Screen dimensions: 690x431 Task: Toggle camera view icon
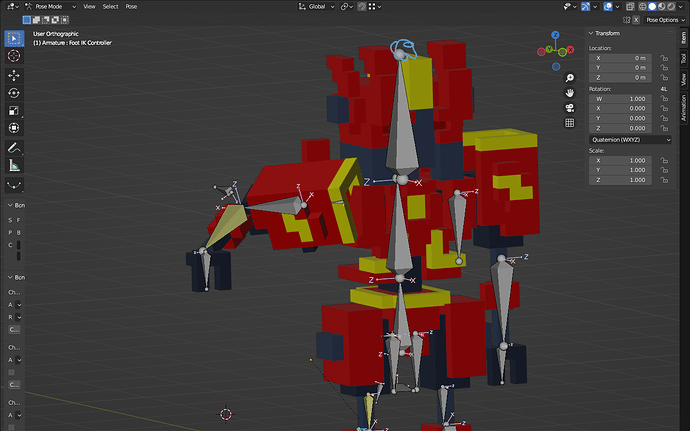point(569,108)
